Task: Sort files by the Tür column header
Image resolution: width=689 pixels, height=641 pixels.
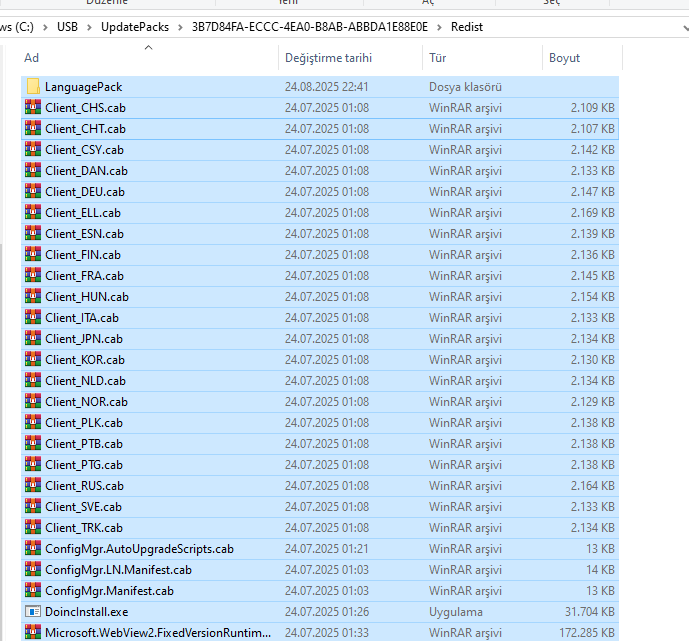Action: (482, 58)
